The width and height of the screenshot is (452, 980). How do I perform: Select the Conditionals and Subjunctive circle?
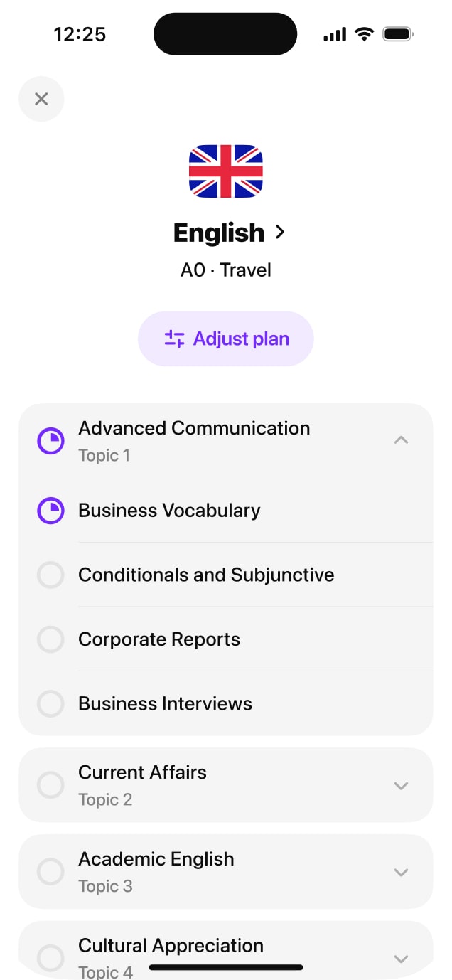point(50,575)
